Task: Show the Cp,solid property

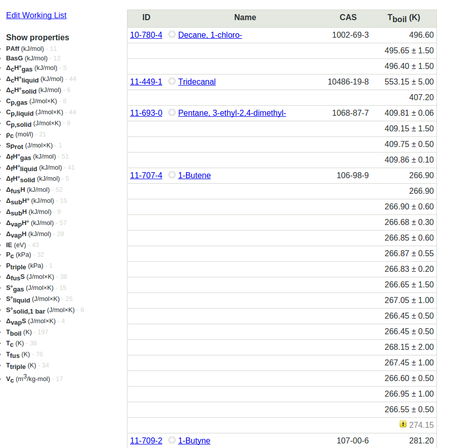Action: [x=34, y=124]
